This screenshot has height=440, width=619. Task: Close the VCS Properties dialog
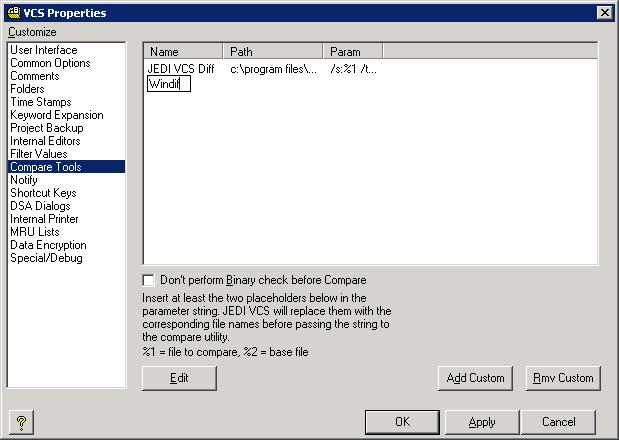point(604,13)
